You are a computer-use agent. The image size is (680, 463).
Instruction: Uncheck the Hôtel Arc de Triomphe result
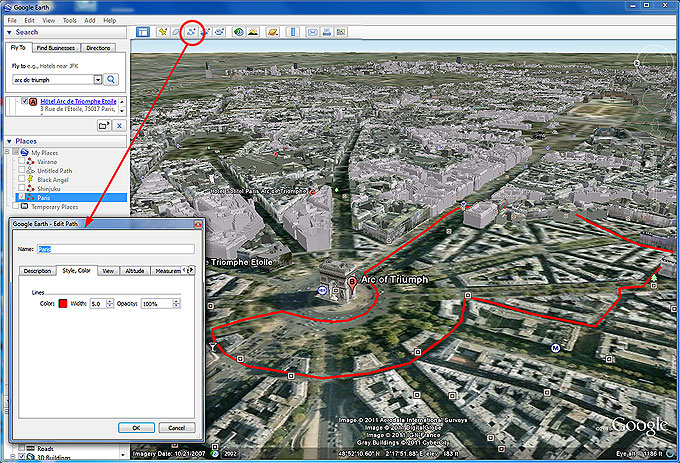pyautogui.click(x=25, y=101)
